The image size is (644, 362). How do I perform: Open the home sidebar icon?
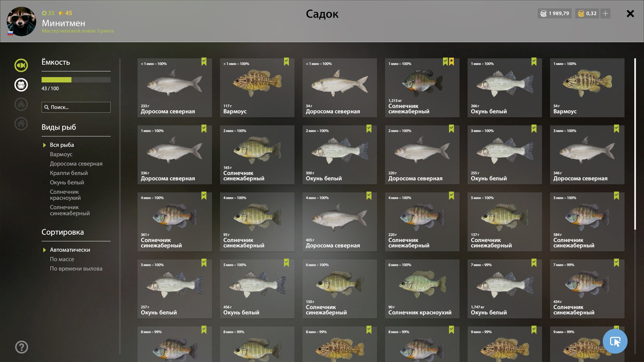[21, 124]
